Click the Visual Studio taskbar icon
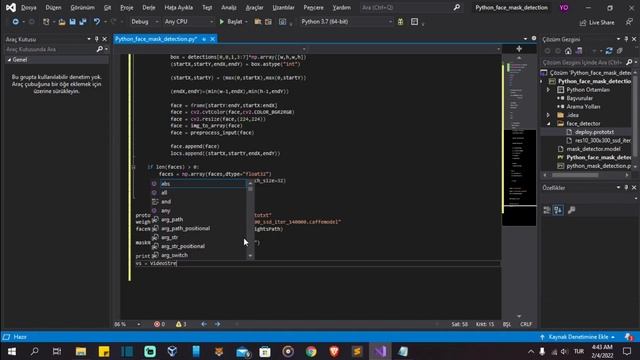The width and height of the screenshot is (640, 360). point(380,351)
